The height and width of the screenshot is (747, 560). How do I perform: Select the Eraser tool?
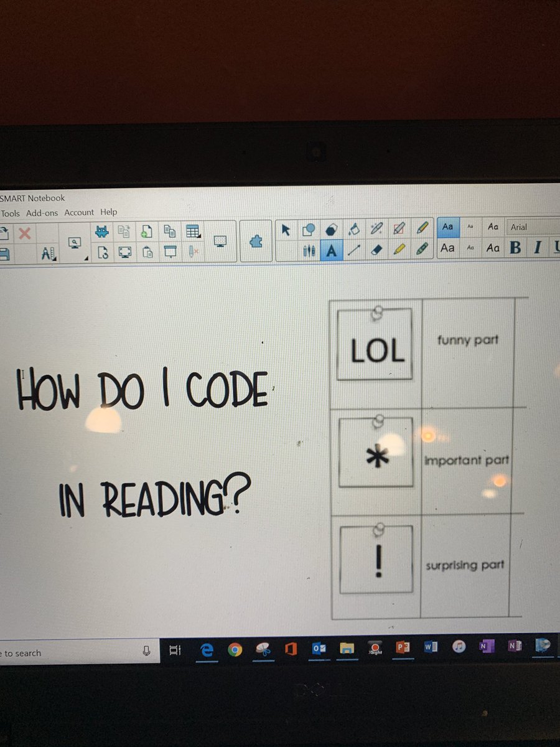pos(376,250)
